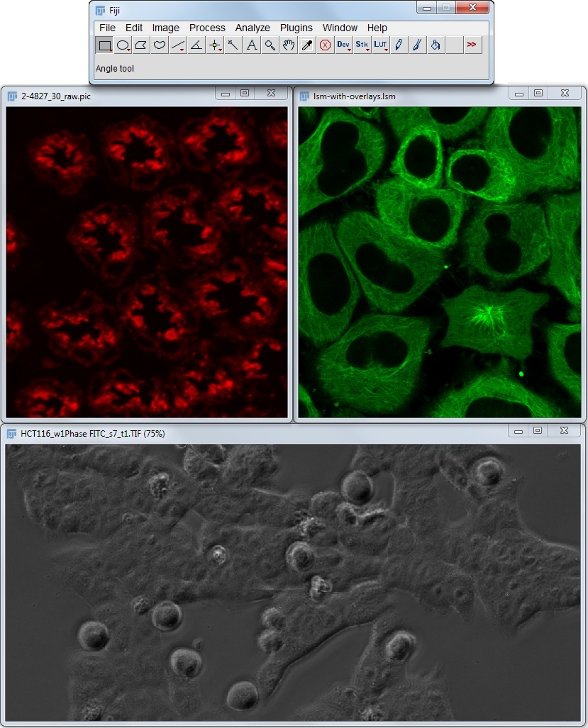This screenshot has width=588, height=728.
Task: Choose the Polygon selection tool
Action: (x=142, y=45)
